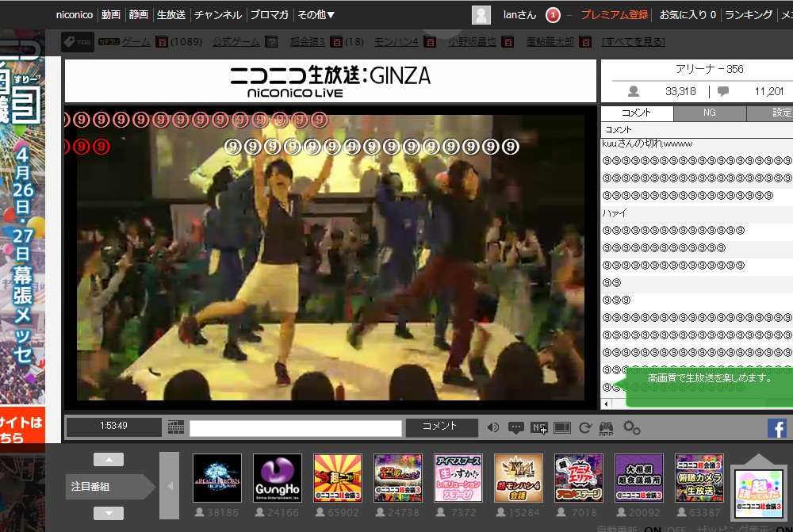Open ブロマガ in the top navigation
This screenshot has width=793, height=532.
click(269, 14)
